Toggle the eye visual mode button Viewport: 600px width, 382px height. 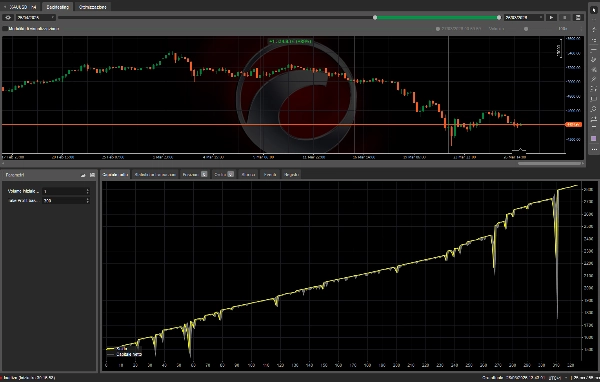coord(8,18)
